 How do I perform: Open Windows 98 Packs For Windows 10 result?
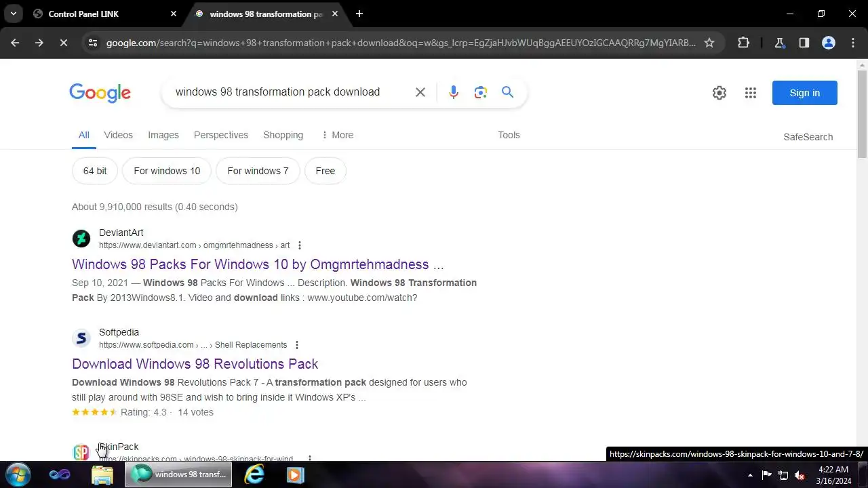pyautogui.click(x=258, y=264)
